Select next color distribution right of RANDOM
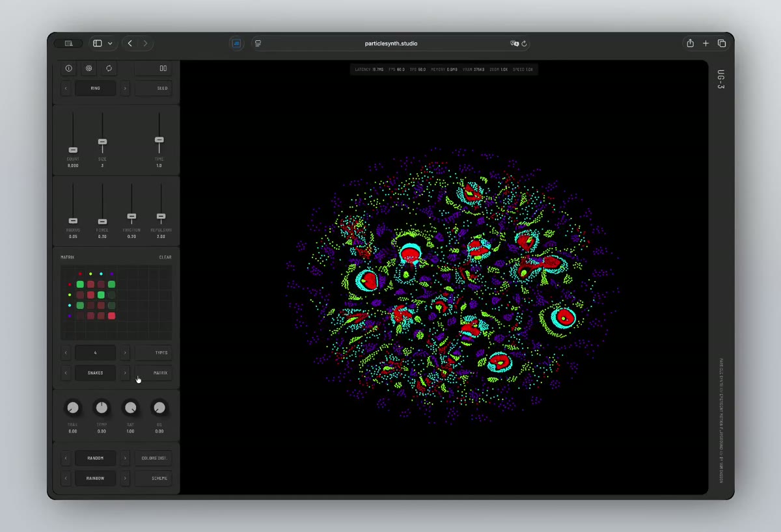Screen dimensions: 781x532 tap(125, 458)
